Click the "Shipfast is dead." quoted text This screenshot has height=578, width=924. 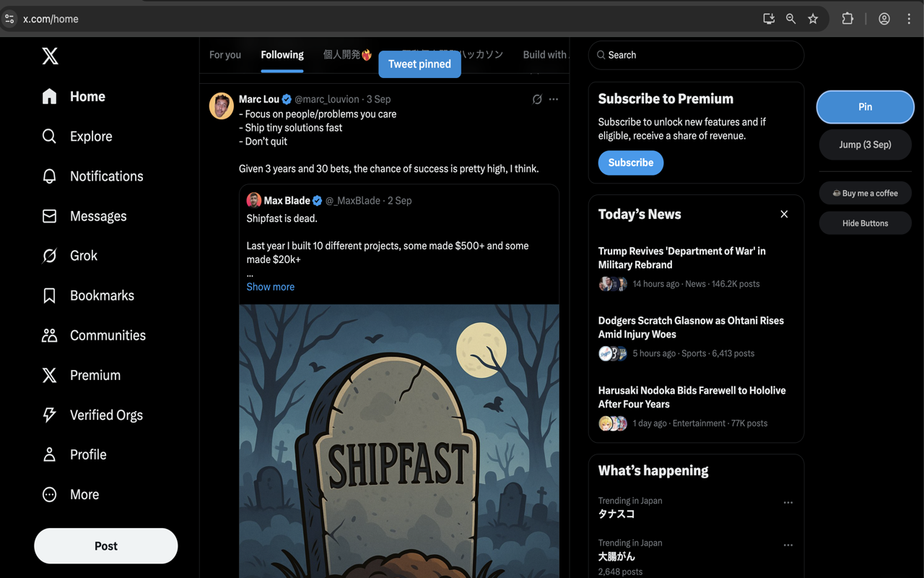point(282,218)
